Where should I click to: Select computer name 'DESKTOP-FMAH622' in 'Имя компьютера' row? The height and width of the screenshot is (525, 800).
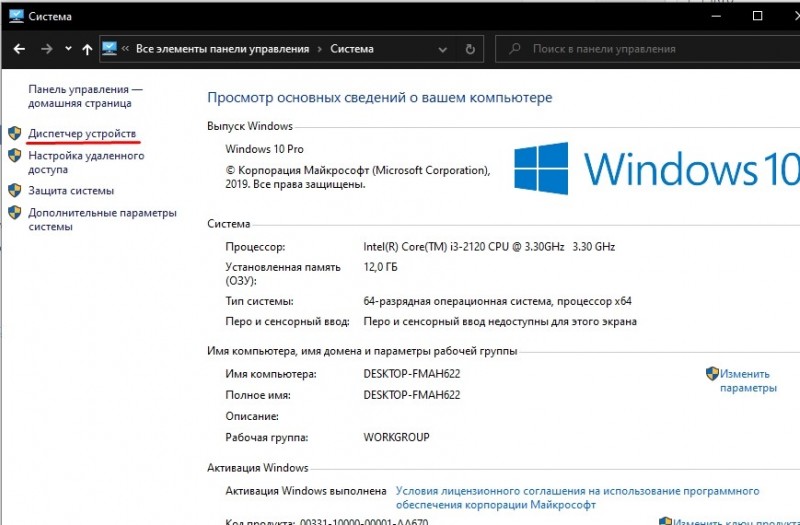412,374
